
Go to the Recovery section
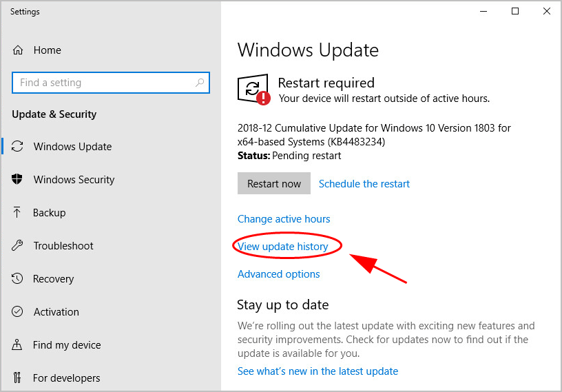(53, 279)
